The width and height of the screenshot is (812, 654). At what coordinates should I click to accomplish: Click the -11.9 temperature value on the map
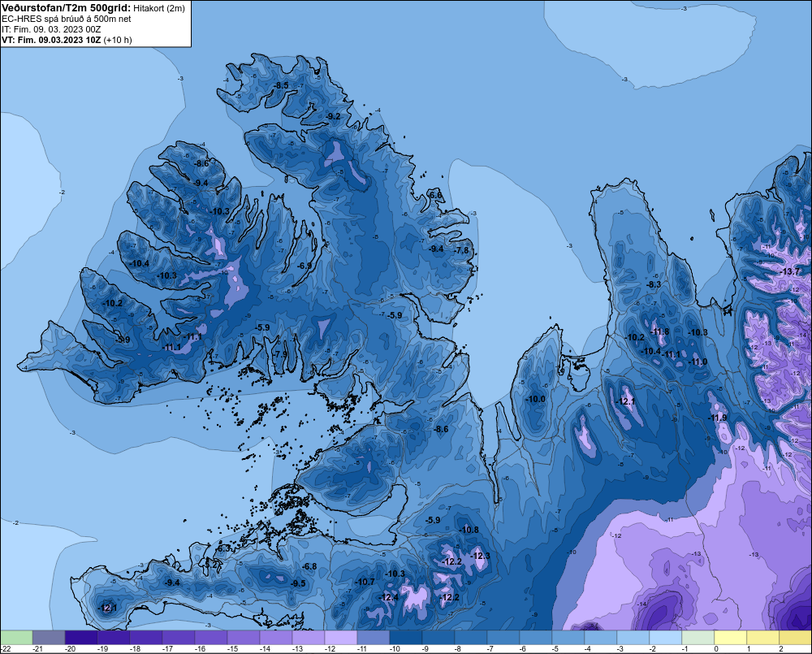[x=718, y=418]
